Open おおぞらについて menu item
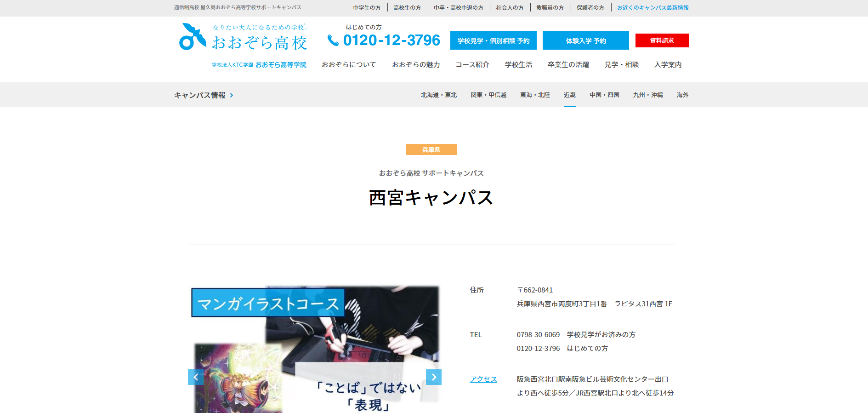This screenshot has width=868, height=413. [x=348, y=64]
